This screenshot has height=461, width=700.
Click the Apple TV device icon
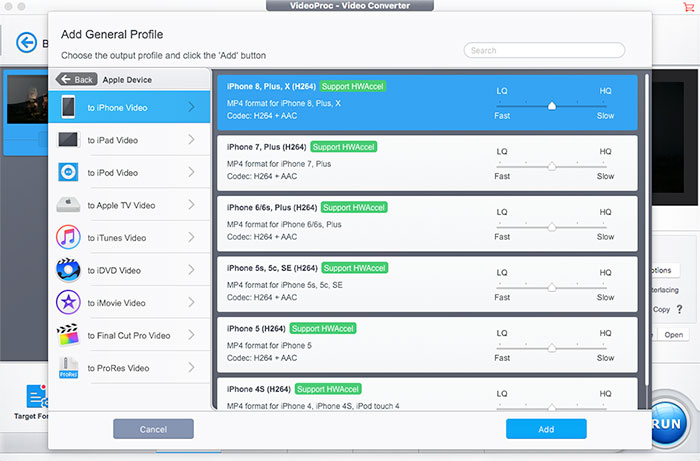68,204
